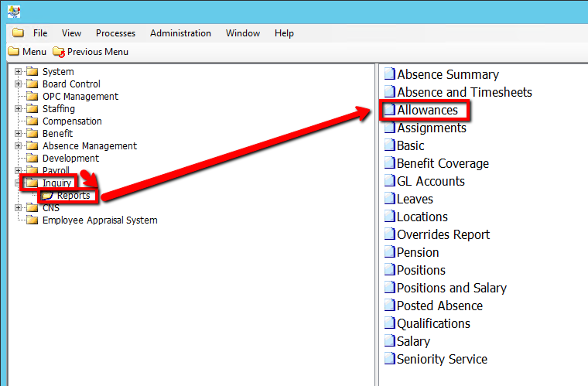Screen dimensions: 588x386
Task: Expand the CNS tree node
Action: pos(18,208)
